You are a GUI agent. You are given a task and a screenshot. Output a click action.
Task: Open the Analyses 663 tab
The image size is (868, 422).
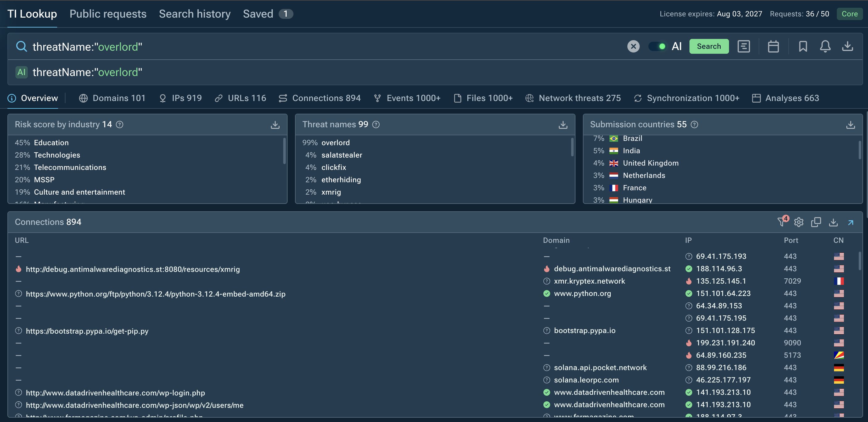786,98
